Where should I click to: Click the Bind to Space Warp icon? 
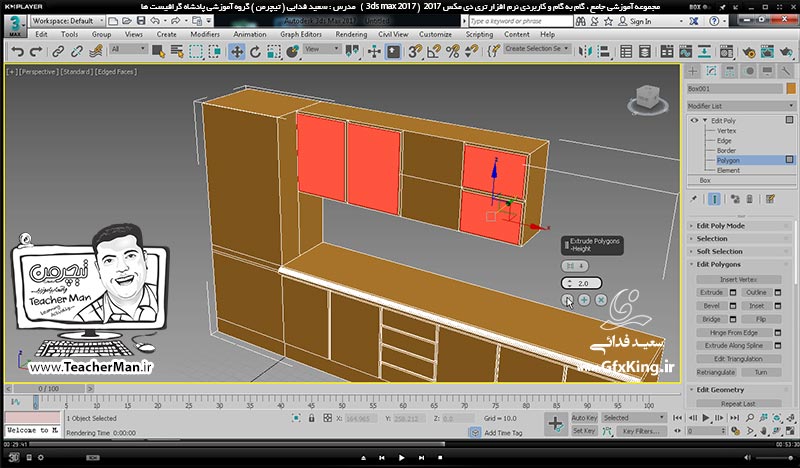tap(95, 52)
